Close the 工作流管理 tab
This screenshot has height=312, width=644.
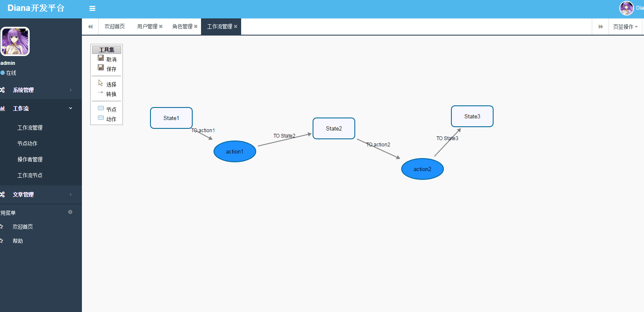tap(236, 26)
